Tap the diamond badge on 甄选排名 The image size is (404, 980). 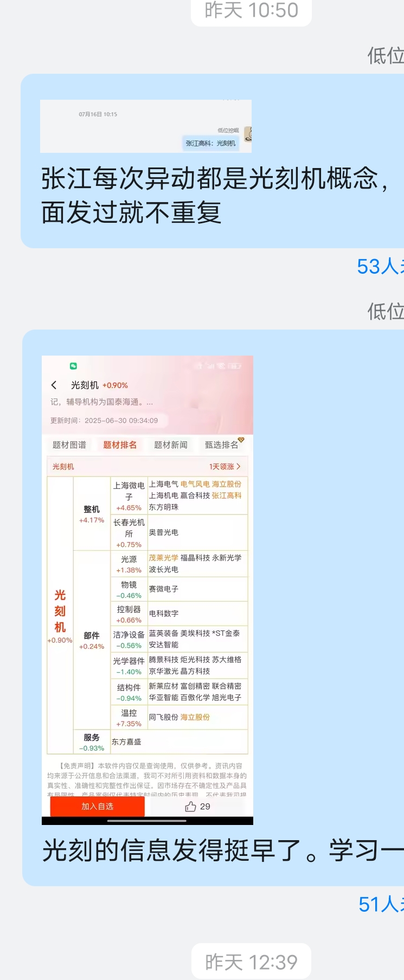241,440
